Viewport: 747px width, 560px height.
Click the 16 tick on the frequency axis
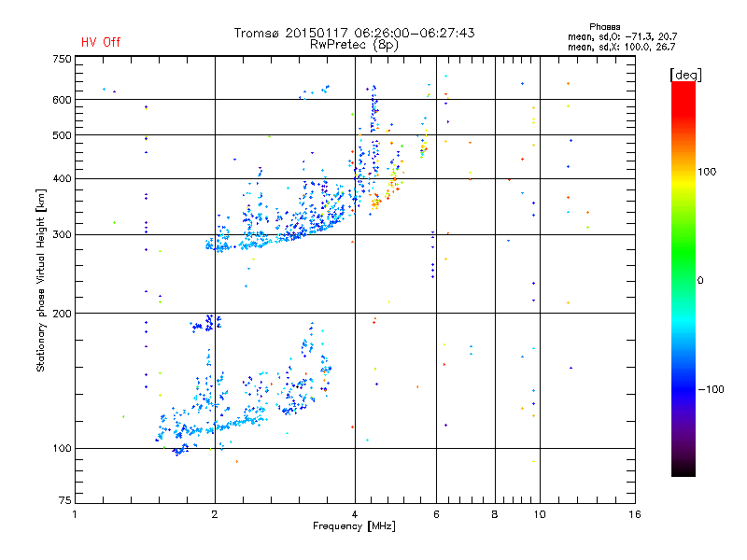(634, 514)
